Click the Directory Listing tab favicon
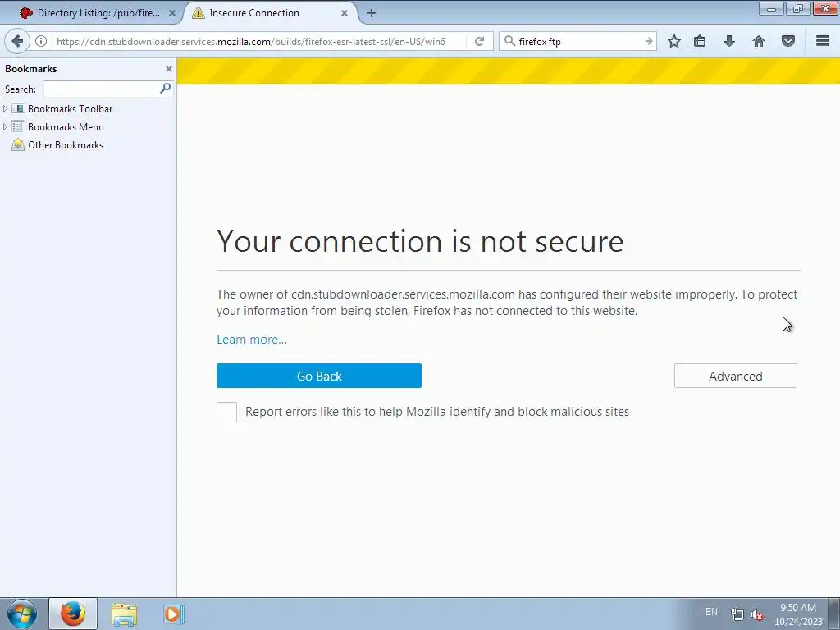This screenshot has height=630, width=840. click(x=25, y=13)
